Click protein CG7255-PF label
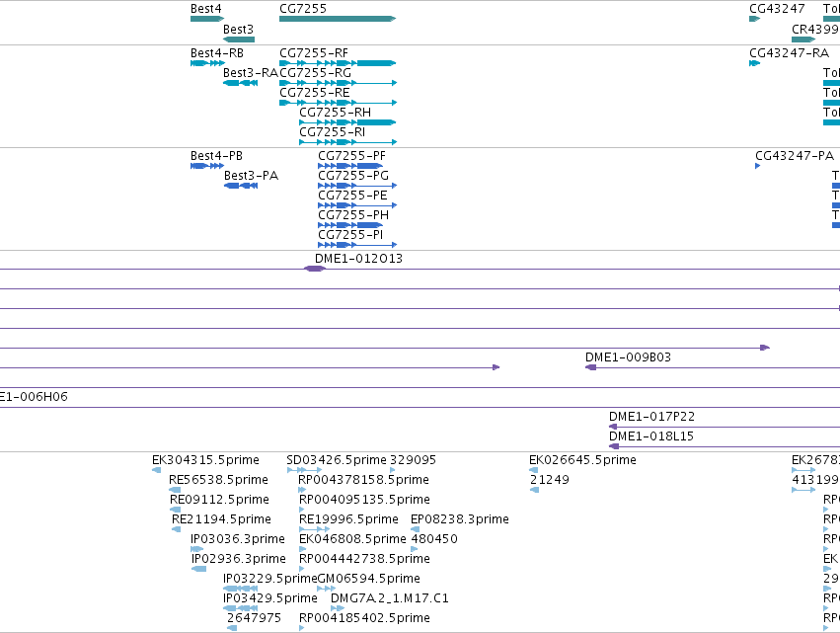The width and height of the screenshot is (840, 633). point(352,156)
